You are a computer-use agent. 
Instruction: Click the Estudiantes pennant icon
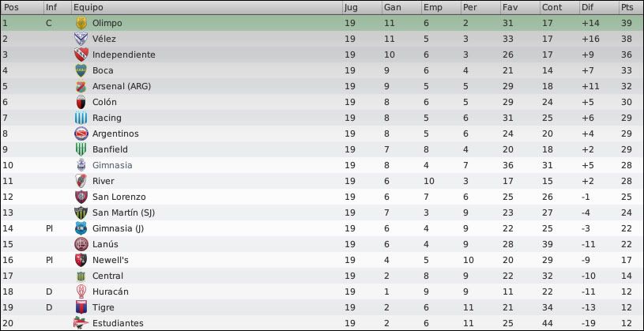click(x=81, y=323)
